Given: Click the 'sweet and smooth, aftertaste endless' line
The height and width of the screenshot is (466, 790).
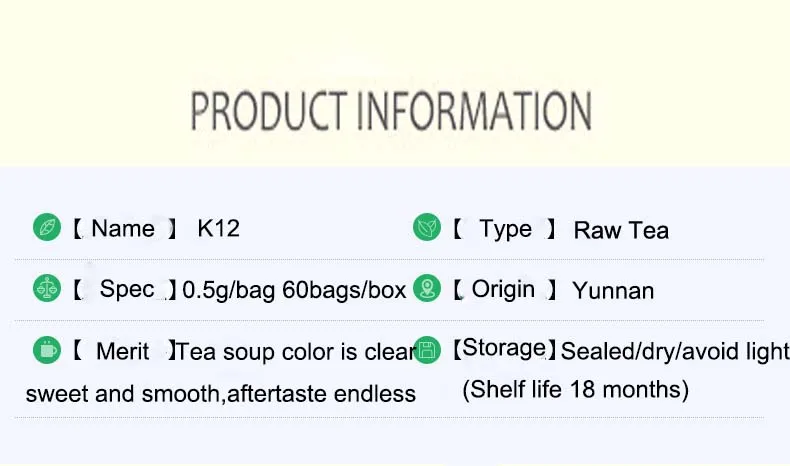Looking at the screenshot, I should click(220, 393).
